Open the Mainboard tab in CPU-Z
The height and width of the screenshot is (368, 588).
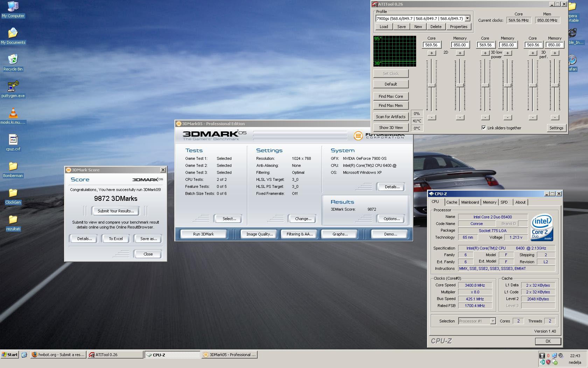coord(470,202)
